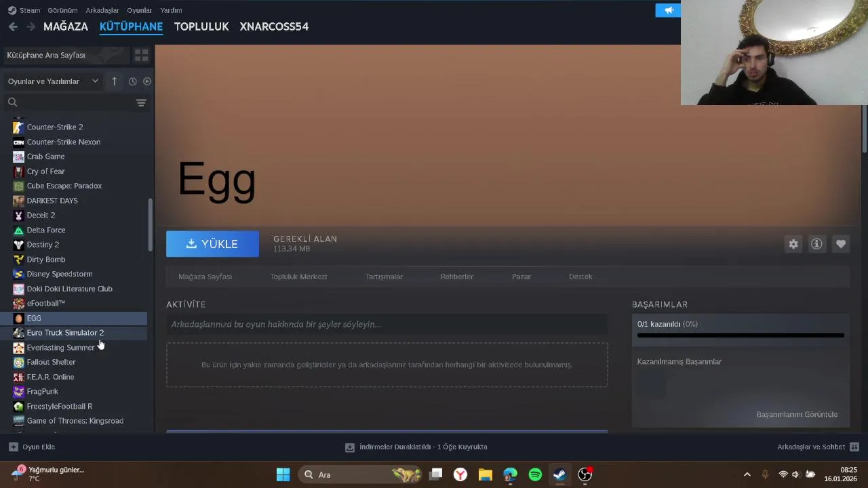
Task: Click the forward navigation arrow
Action: 31,26
